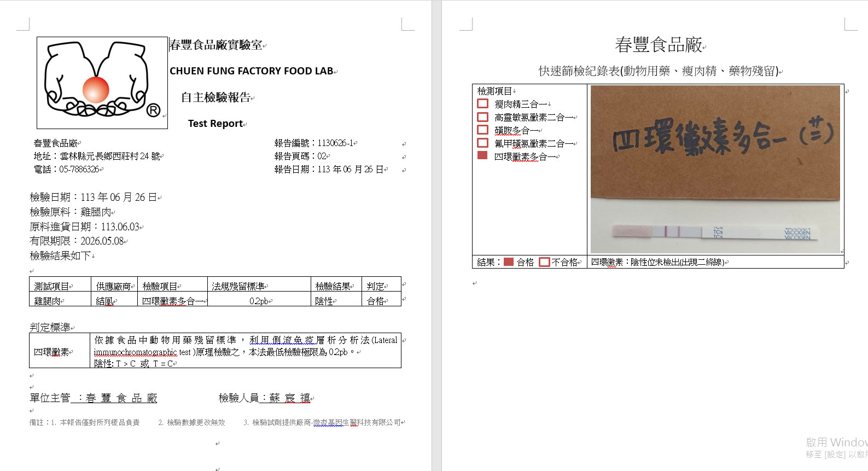
Task: Click the 有限期限 2026.05.08 line
Action: (x=77, y=241)
